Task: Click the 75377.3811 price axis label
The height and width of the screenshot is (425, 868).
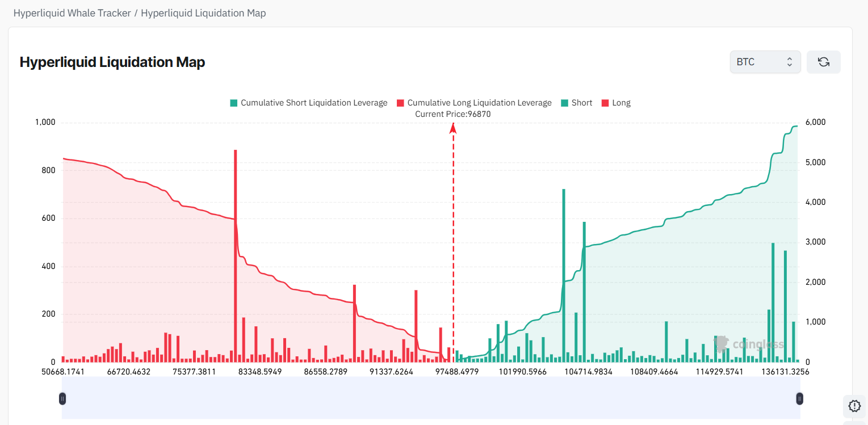Action: [193, 372]
